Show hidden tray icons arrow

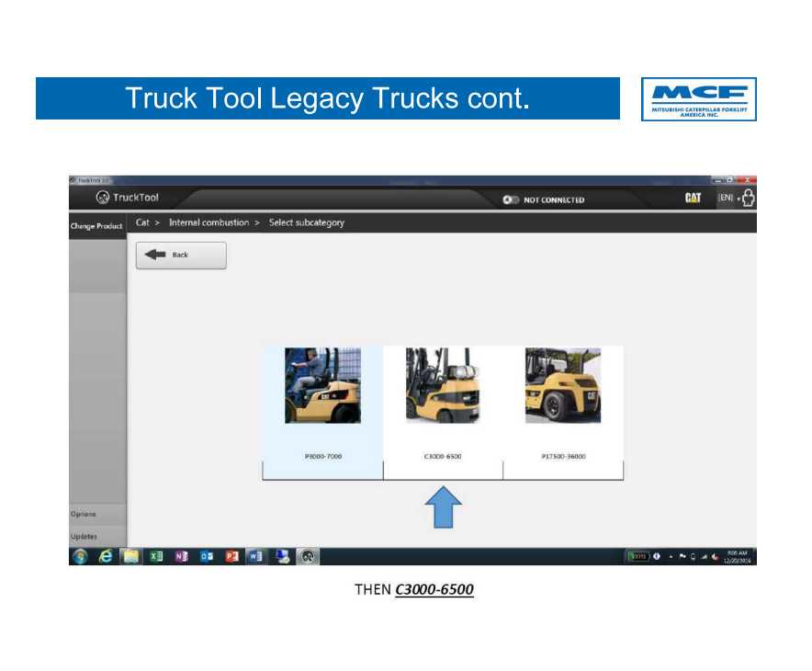[671, 557]
